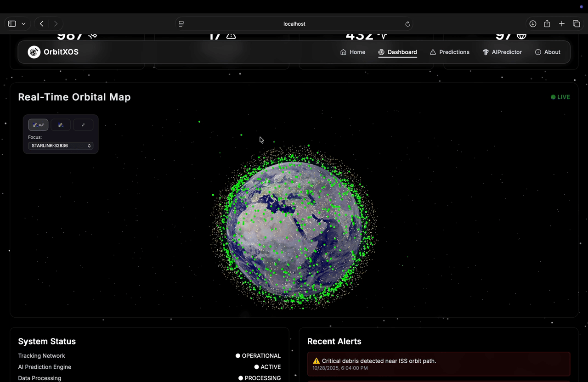Toggle the Safari sidebar
This screenshot has height=382, width=588.
[x=12, y=24]
